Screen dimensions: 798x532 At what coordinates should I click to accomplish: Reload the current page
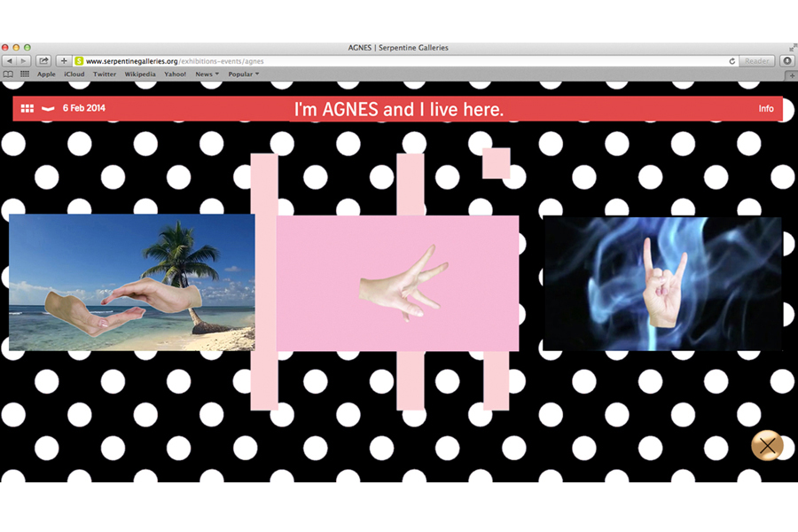pyautogui.click(x=731, y=61)
